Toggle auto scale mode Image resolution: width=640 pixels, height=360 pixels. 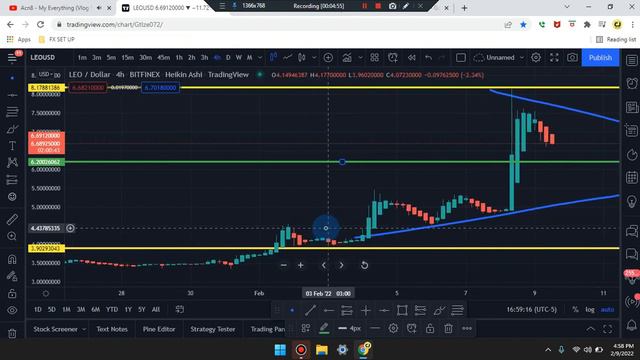(607, 309)
